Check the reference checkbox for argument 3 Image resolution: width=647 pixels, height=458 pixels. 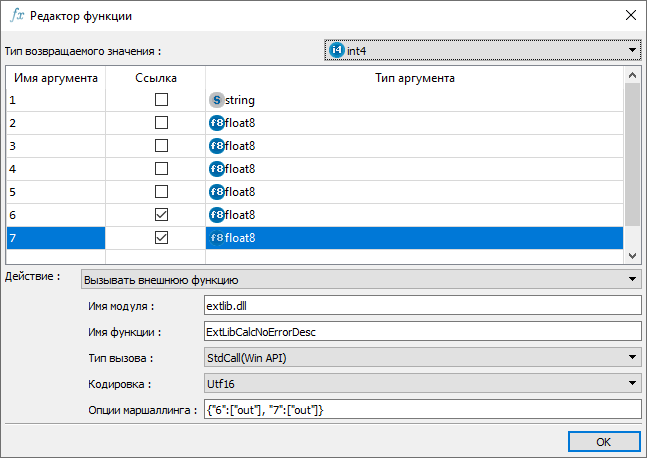[161, 146]
